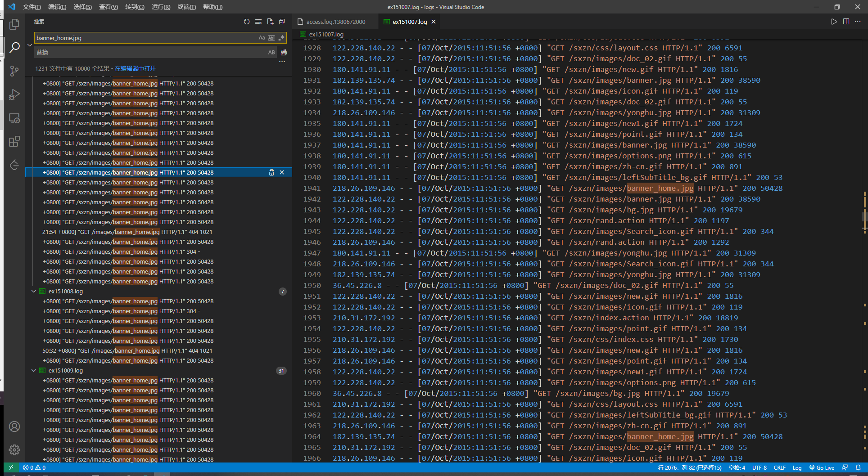
Task: Click the remote window status bar icon
Action: pyautogui.click(x=11, y=467)
